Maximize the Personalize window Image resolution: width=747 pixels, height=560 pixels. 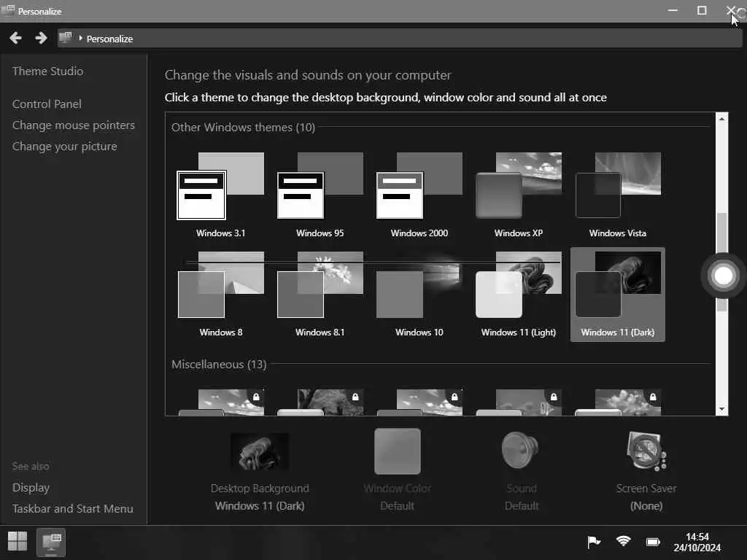click(702, 10)
